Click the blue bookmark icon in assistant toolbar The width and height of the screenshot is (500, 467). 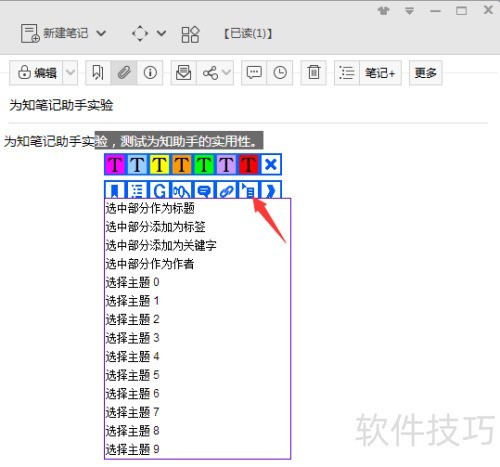(x=115, y=190)
